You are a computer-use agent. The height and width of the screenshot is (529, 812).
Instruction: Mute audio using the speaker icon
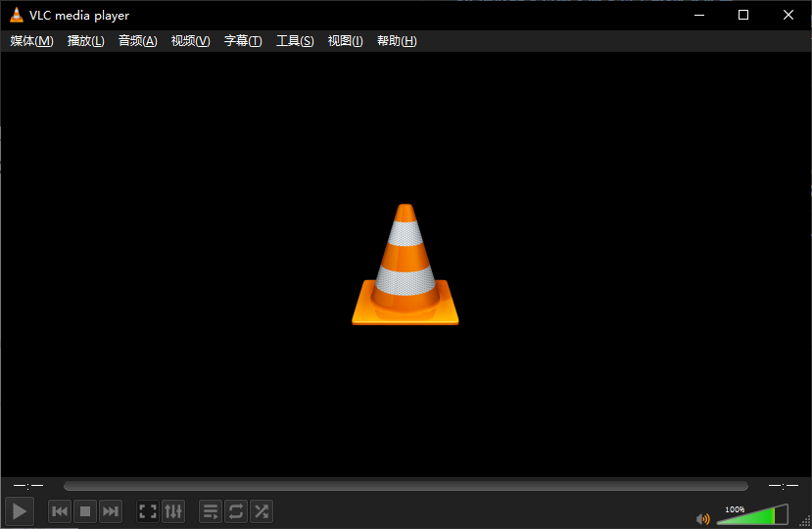(702, 518)
